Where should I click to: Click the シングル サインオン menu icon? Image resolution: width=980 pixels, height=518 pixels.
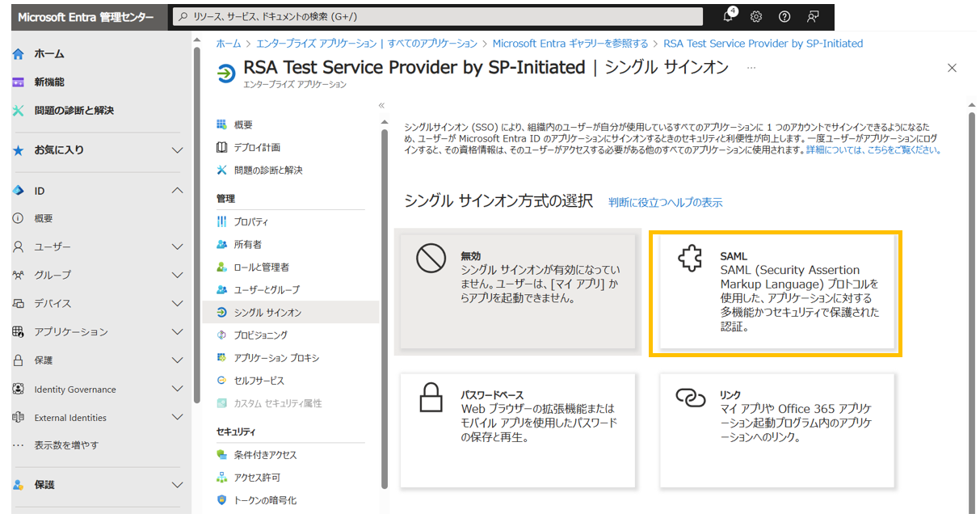[x=222, y=313]
